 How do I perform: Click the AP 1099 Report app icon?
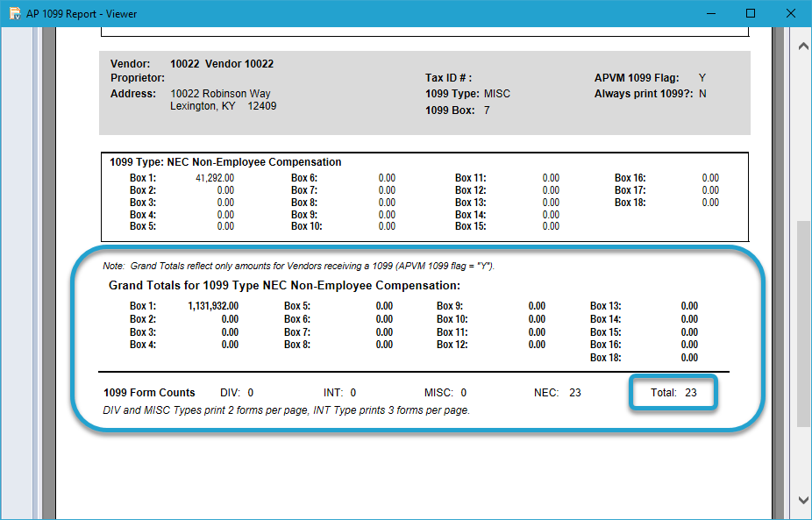coord(15,13)
